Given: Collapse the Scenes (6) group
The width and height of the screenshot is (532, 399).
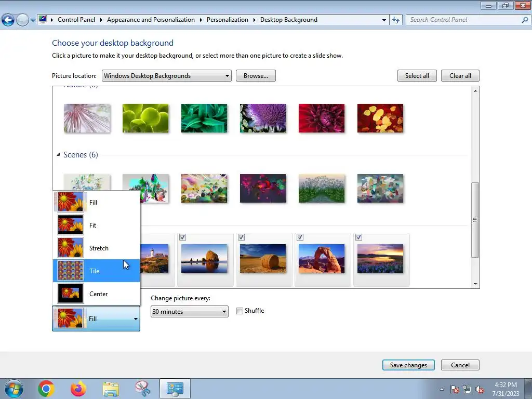Looking at the screenshot, I should (58, 155).
